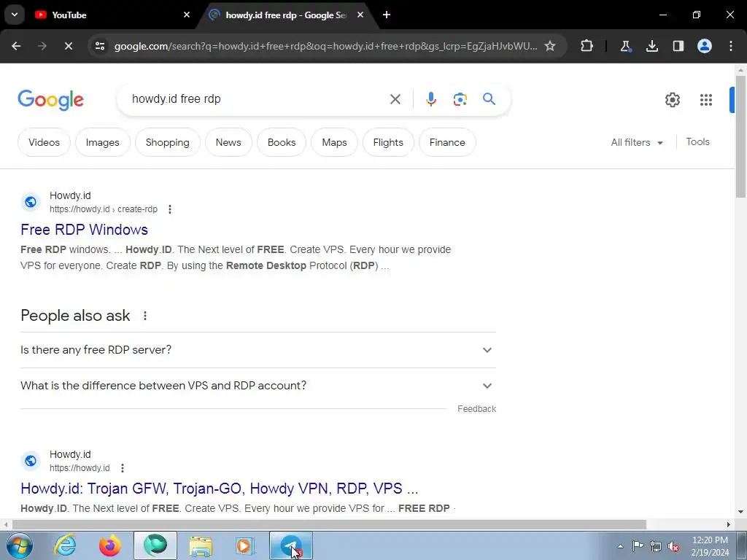Open Chrome three-dot menu
The height and width of the screenshot is (560, 747).
[x=731, y=46]
